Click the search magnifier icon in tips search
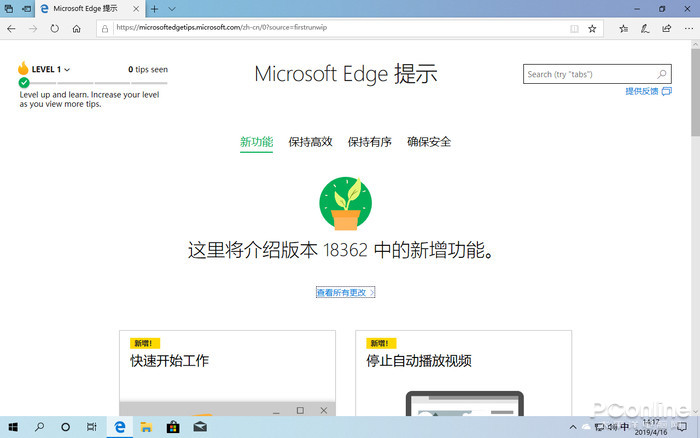The height and width of the screenshot is (438, 700). tap(662, 74)
